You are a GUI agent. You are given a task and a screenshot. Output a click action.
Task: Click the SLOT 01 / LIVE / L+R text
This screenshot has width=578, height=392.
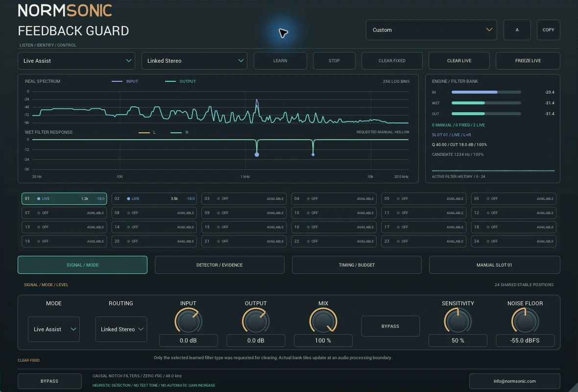point(451,135)
